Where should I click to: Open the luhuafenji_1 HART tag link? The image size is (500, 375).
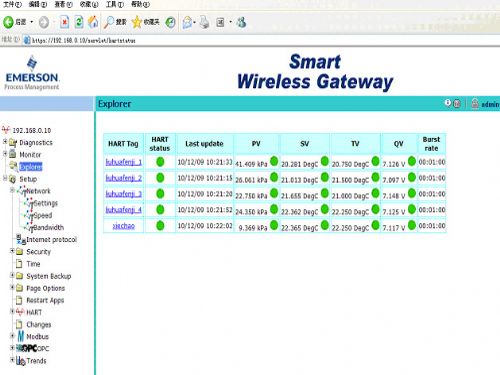tap(124, 162)
